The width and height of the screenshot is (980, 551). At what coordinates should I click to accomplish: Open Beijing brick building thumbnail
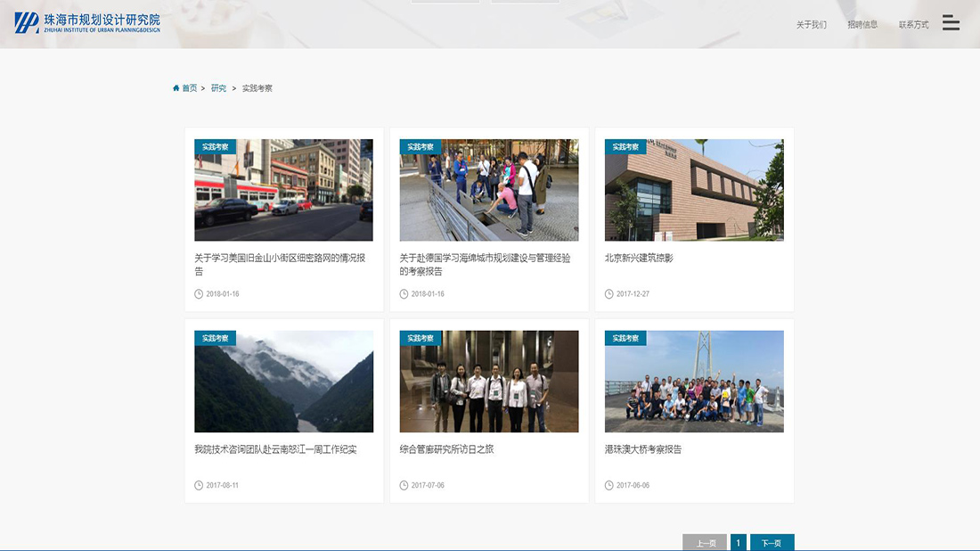pos(694,190)
